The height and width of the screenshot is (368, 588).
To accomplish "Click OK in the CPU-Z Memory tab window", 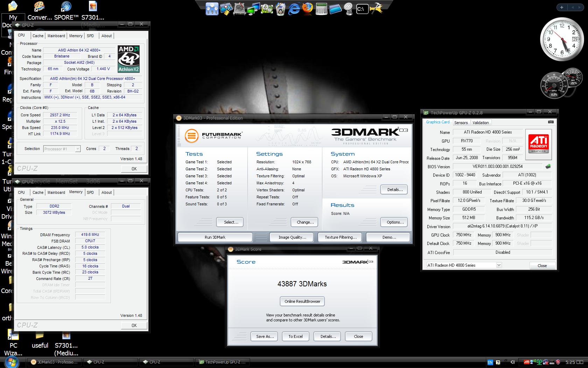I will click(x=134, y=326).
